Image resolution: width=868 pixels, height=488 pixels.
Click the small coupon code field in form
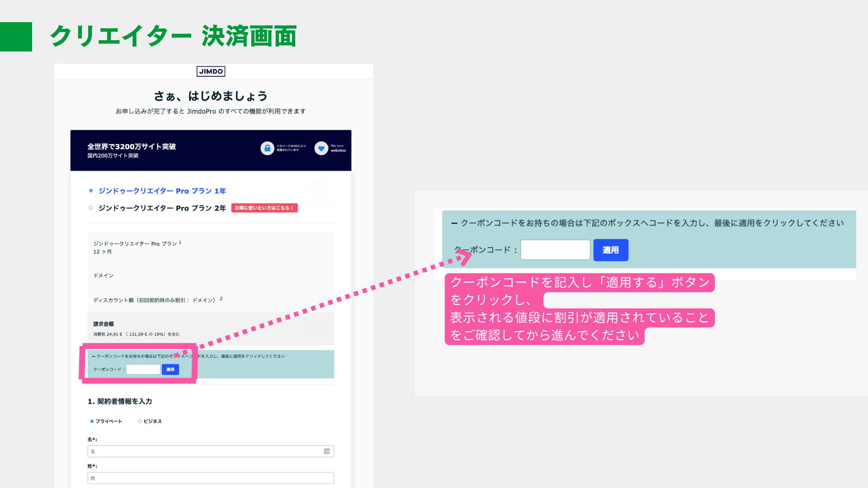click(x=143, y=370)
